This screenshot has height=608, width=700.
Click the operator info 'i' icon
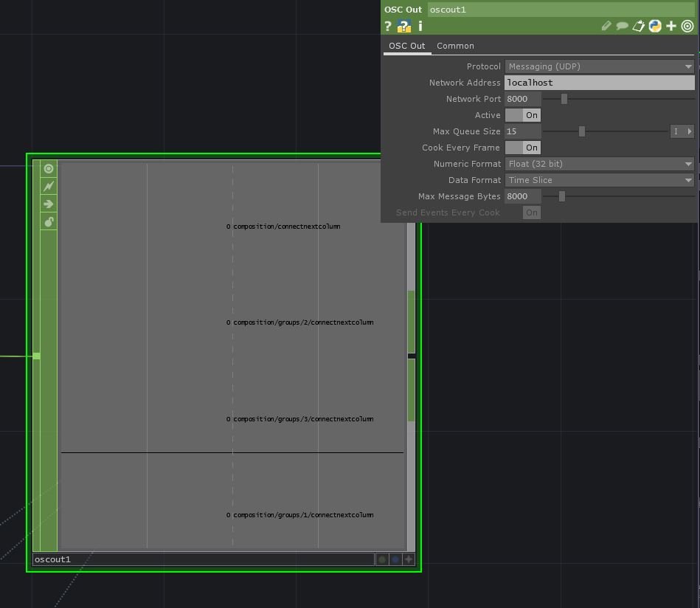click(x=420, y=27)
